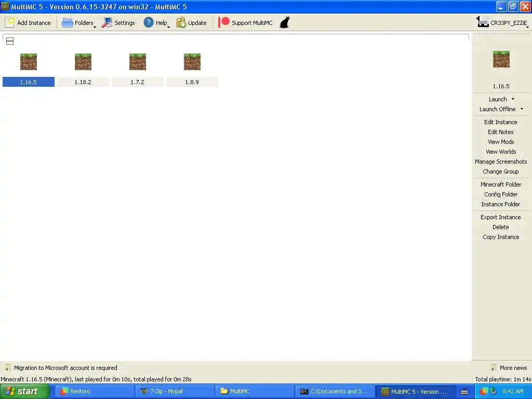Collapse the instance group expander
Screen dimensions: 532x399
click(x=10, y=41)
